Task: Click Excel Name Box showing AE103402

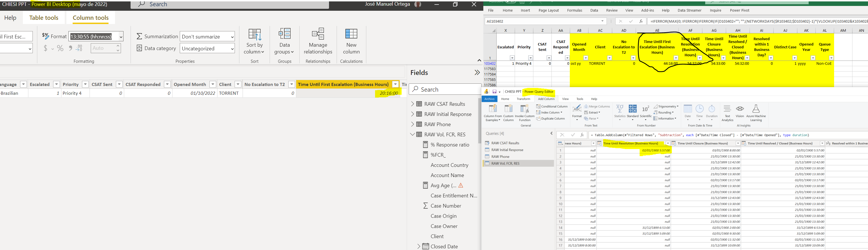Action: point(545,21)
